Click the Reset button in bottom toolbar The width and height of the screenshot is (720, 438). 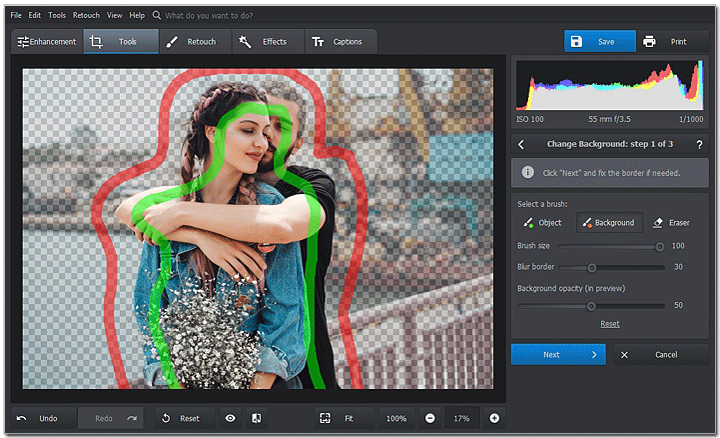point(185,418)
